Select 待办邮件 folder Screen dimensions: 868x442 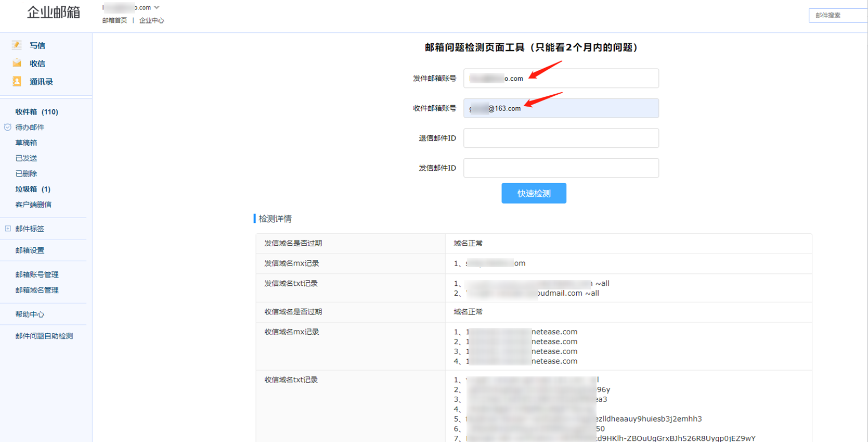point(30,127)
